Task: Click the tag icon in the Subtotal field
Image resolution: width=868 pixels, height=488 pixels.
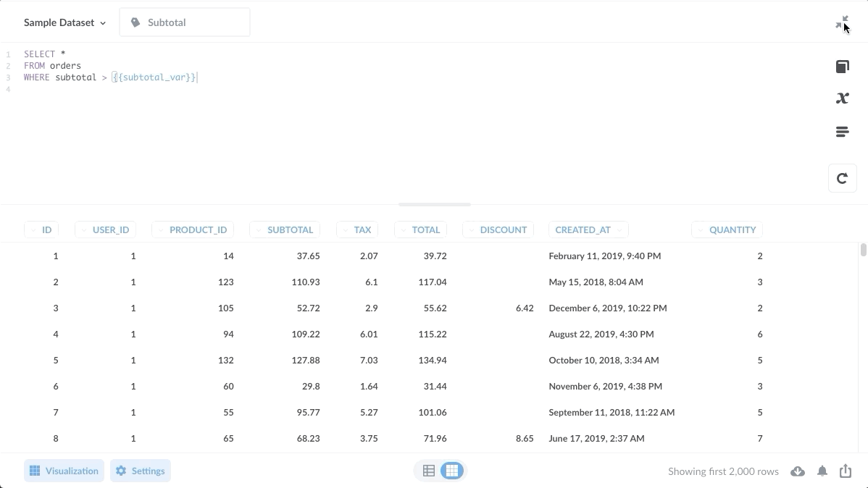Action: [x=135, y=22]
